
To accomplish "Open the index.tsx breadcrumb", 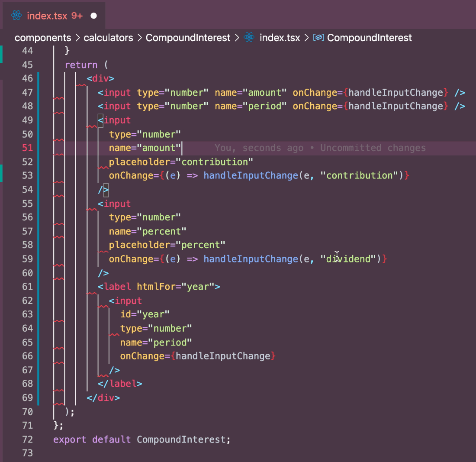I will coord(280,38).
